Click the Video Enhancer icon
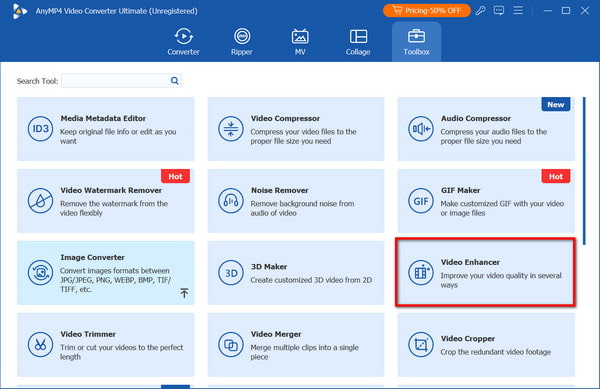600x389 pixels. (x=421, y=273)
